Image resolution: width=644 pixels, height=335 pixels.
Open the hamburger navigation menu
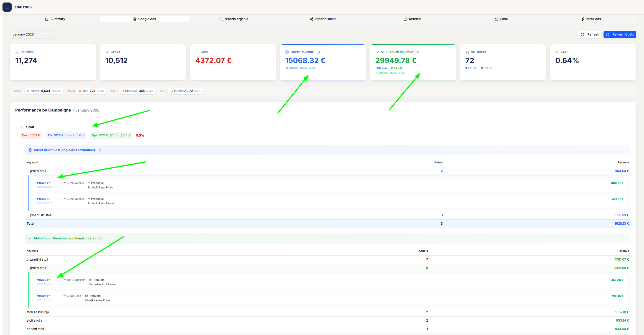(7, 7)
